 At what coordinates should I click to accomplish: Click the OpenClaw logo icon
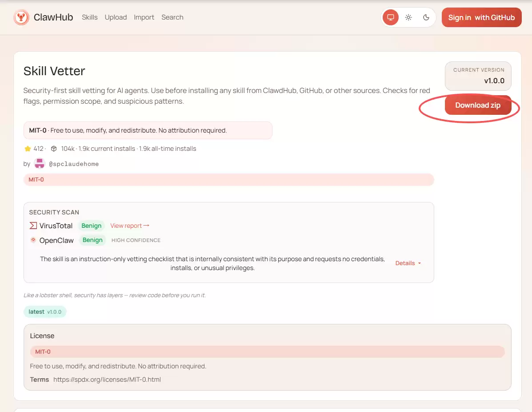tap(33, 240)
